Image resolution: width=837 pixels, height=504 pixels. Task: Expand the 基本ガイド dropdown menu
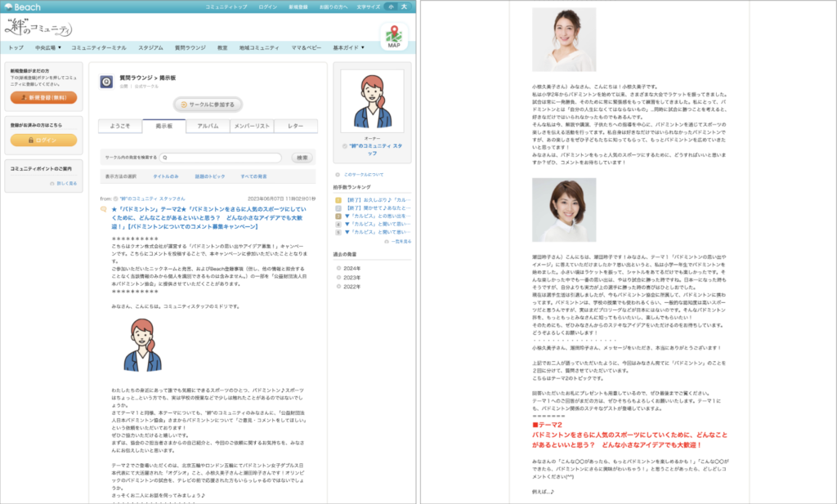coord(348,47)
